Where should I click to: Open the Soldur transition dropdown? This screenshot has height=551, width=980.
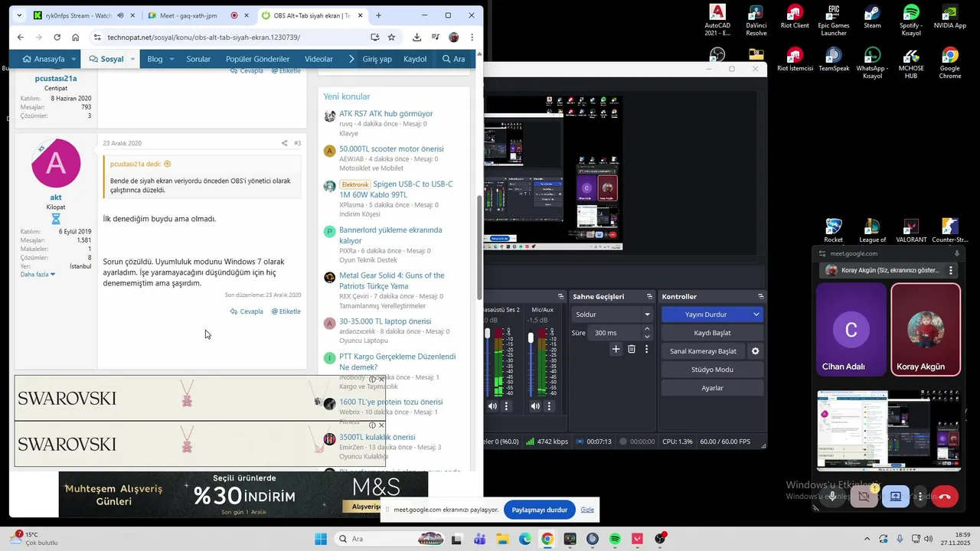pos(612,315)
